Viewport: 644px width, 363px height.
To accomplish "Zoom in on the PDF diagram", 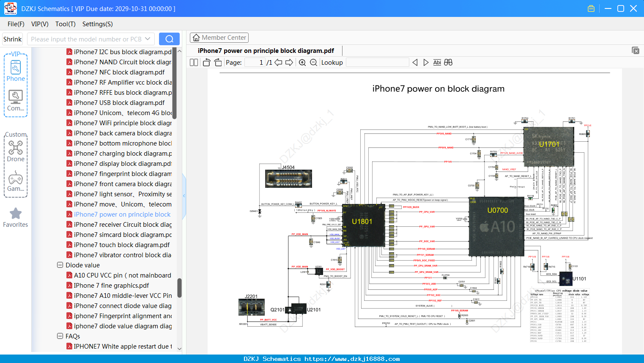I will click(x=302, y=63).
